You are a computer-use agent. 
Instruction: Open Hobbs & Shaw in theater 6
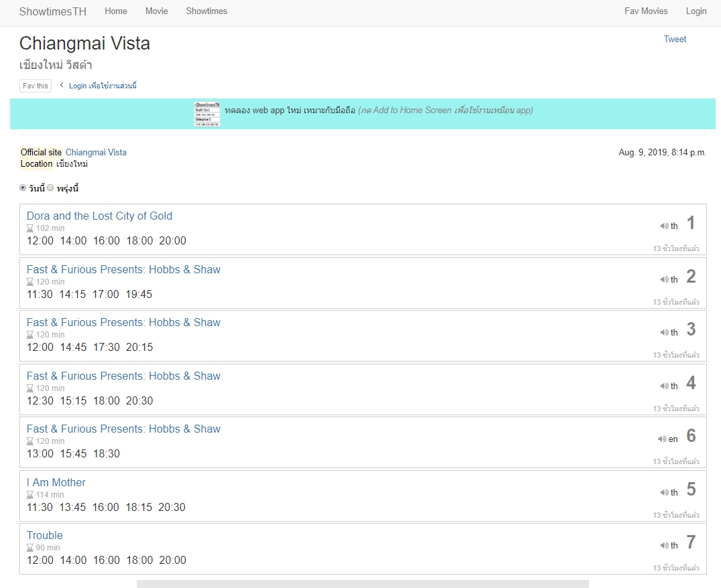(x=123, y=429)
